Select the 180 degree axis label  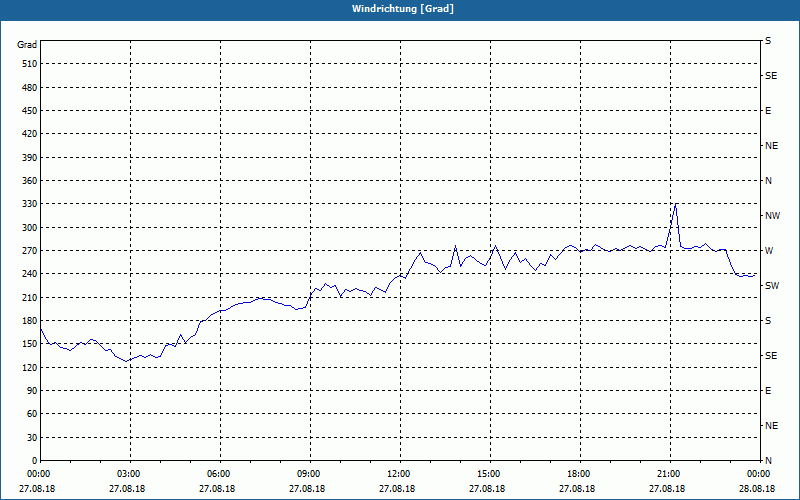(x=30, y=321)
